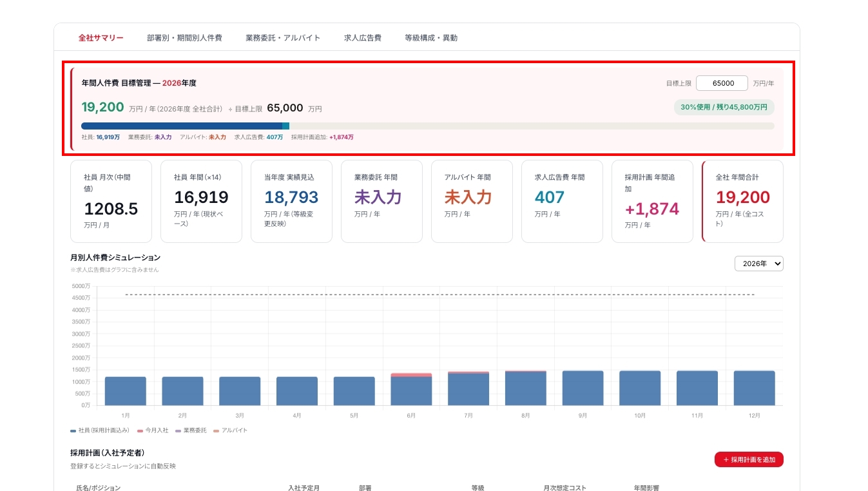The width and height of the screenshot is (868, 491).
Task: Click the June bar in the monthly chart
Action: 411,389
